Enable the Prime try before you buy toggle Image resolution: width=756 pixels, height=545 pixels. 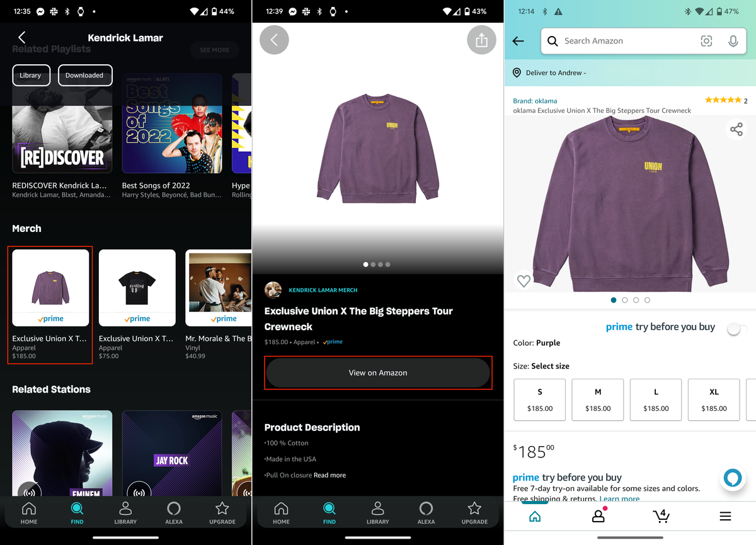736,329
